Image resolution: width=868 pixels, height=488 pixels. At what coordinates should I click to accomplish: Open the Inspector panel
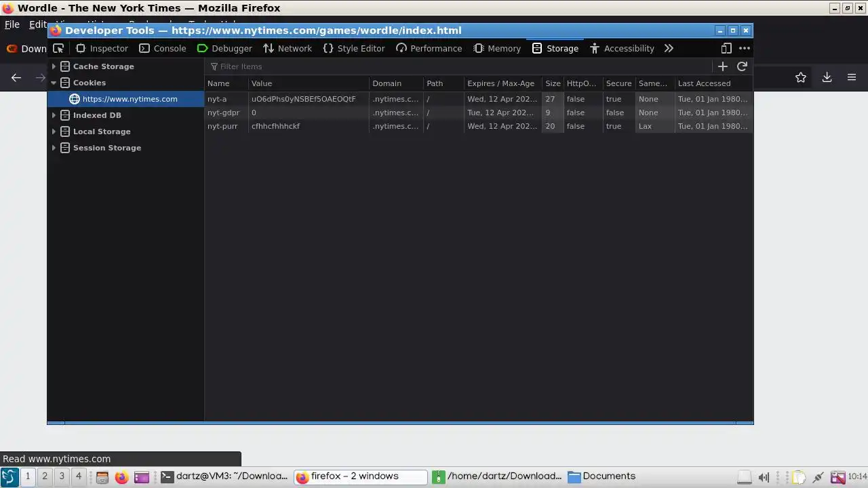click(x=102, y=48)
